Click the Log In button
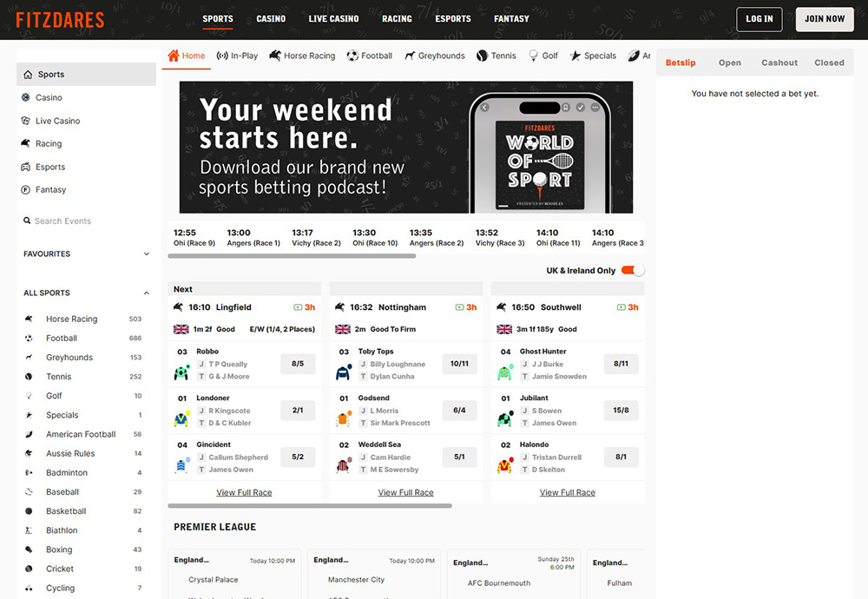868x599 pixels. 759,19
